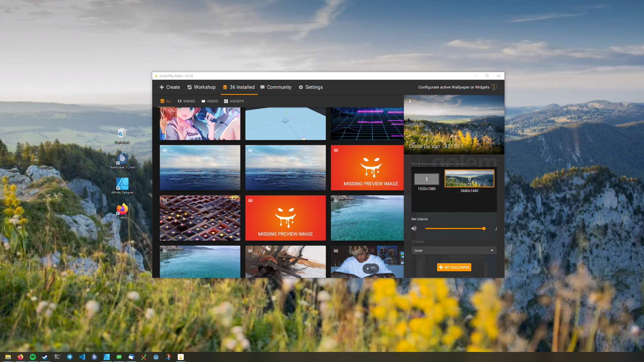Open Settings panel
Viewport: 644px width, 362px height.
(x=311, y=86)
